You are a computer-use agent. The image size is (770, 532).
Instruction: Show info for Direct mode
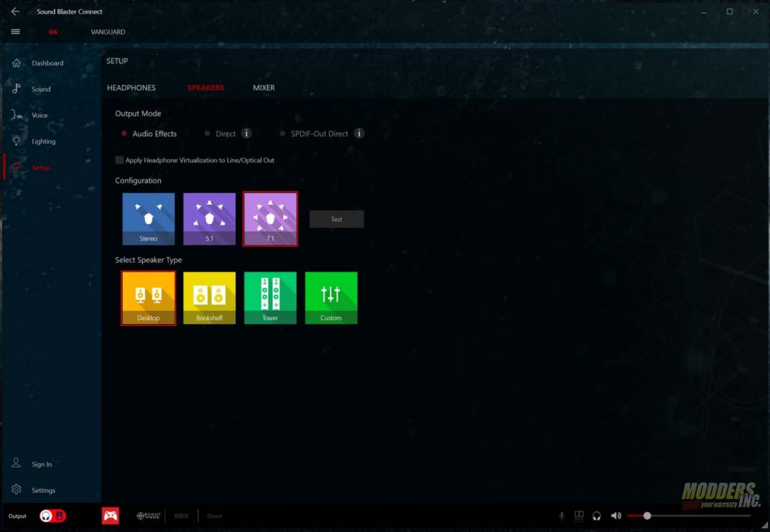click(x=247, y=134)
